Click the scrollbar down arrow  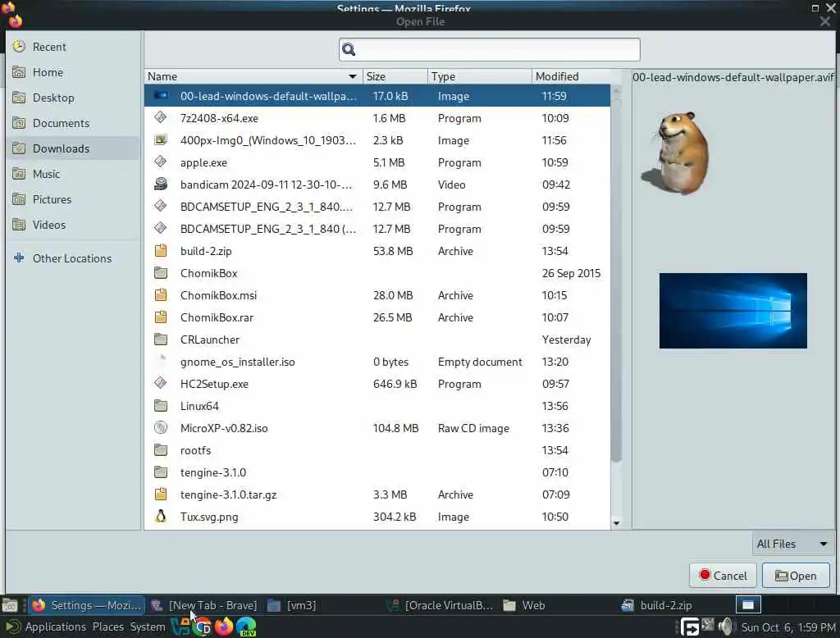[x=616, y=523]
